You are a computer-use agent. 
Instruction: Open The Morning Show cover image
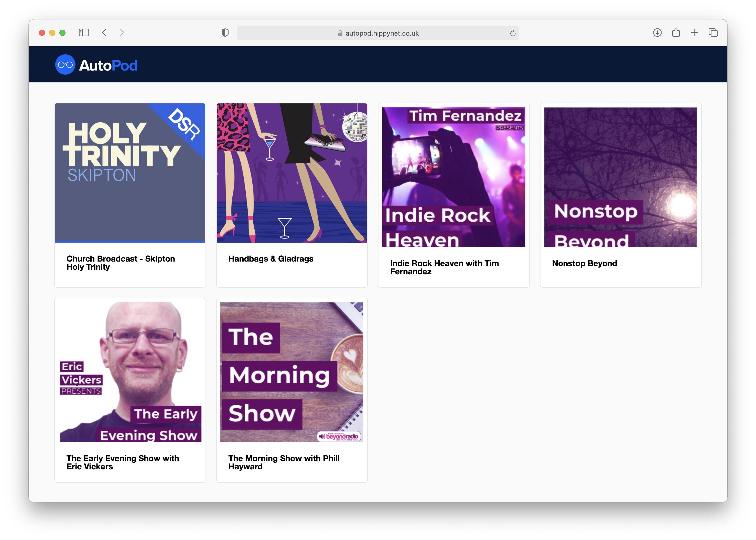point(291,372)
